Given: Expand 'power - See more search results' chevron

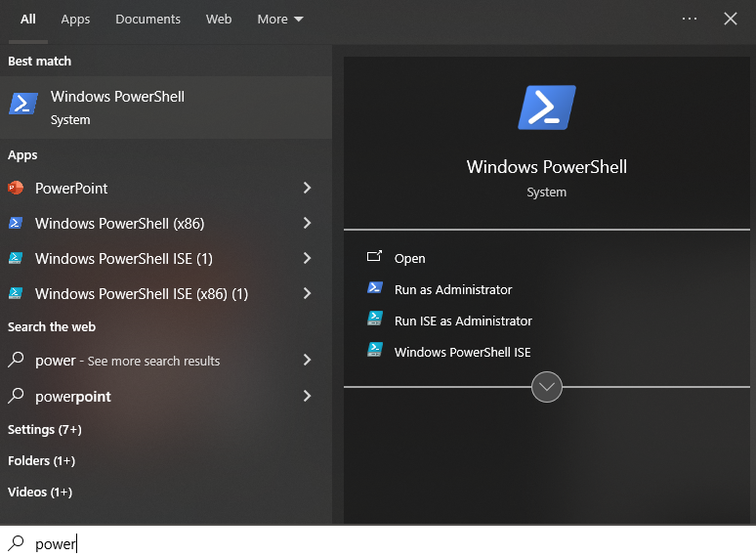Looking at the screenshot, I should pos(307,360).
